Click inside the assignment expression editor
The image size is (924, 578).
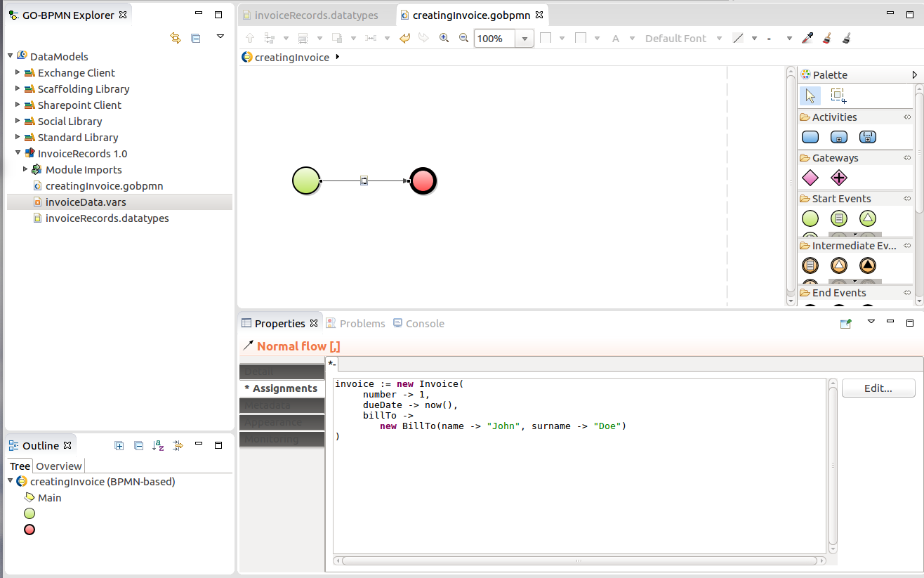[579, 466]
